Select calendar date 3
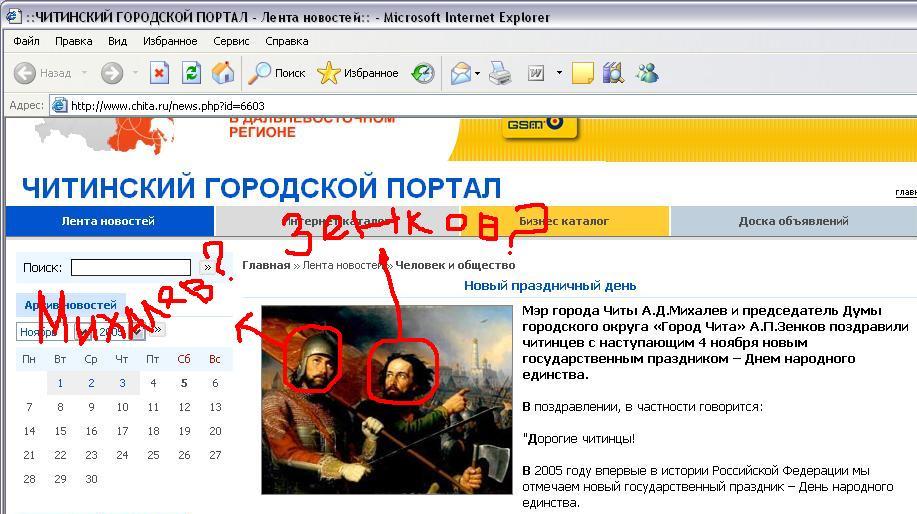The width and height of the screenshot is (917, 514). tap(122, 383)
